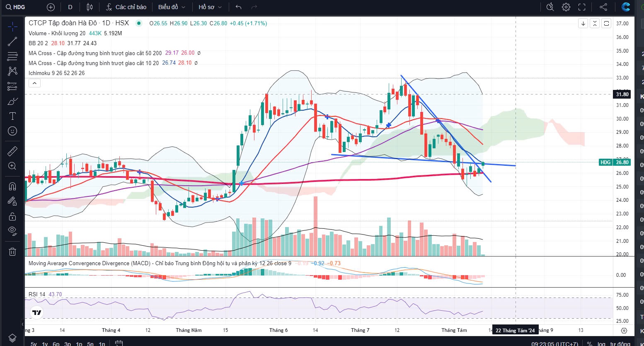
Task: Click the green market status dot
Action: [138, 23]
